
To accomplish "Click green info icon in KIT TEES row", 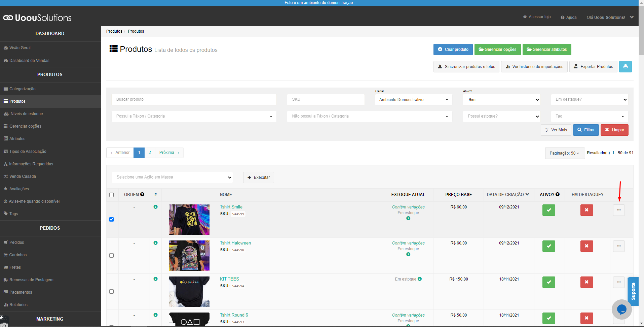I will pos(155,279).
